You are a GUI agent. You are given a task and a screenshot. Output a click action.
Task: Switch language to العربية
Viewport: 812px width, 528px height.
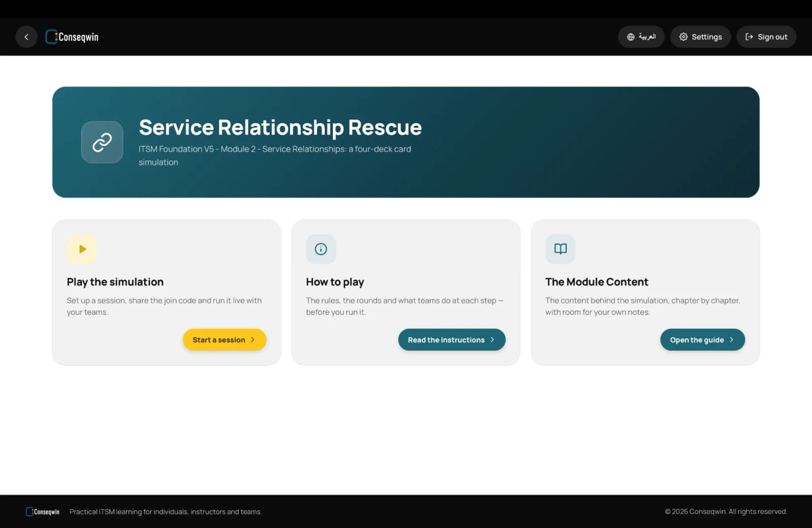tap(641, 37)
